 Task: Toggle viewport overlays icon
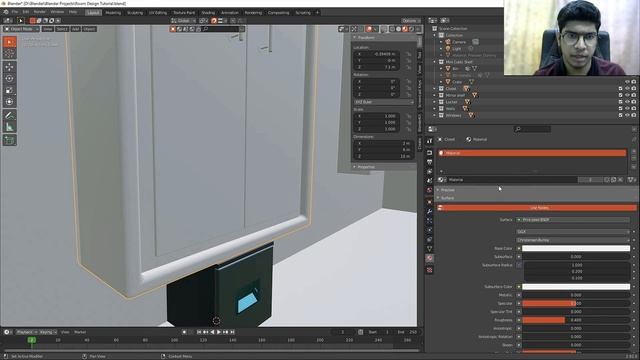(369, 29)
